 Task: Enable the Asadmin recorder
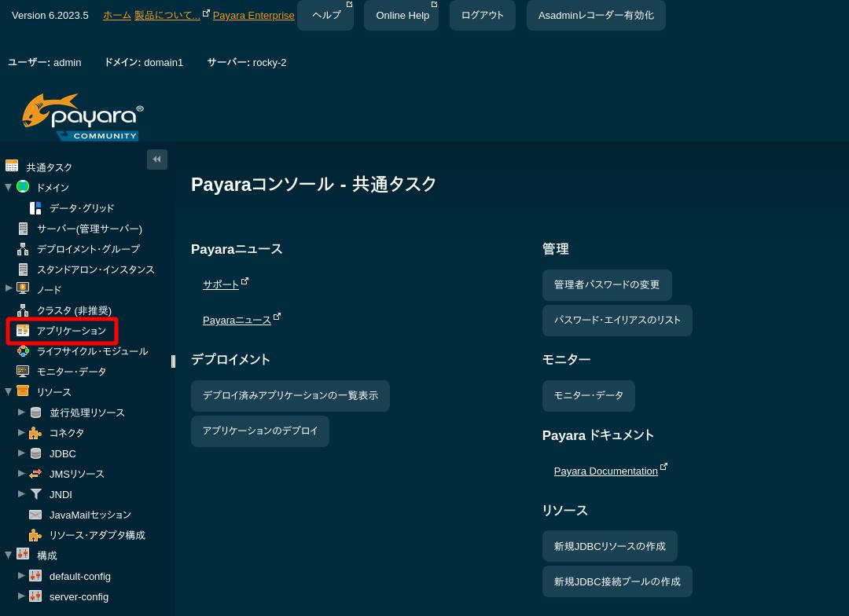596,15
